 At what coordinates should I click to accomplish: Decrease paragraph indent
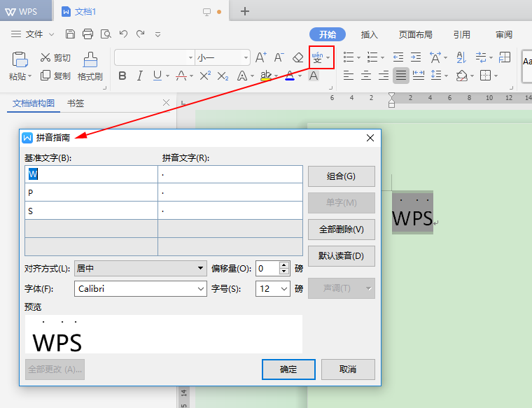398,57
